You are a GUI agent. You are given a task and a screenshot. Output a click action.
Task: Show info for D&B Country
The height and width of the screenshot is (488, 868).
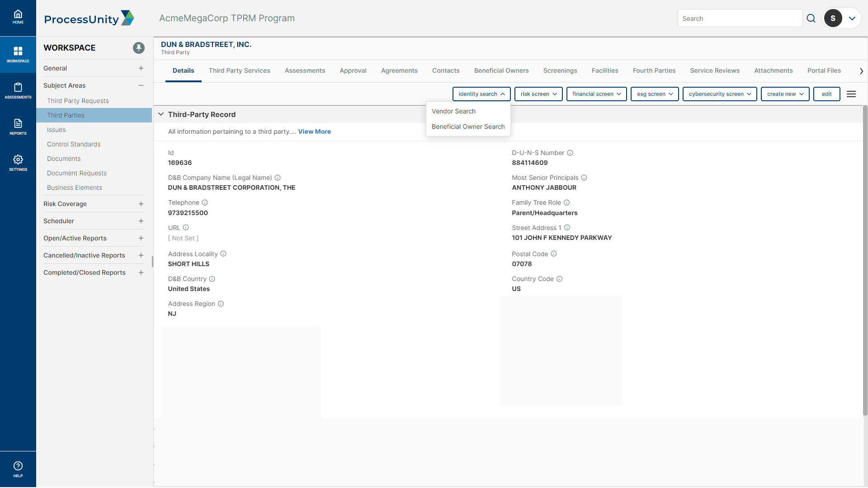point(212,279)
